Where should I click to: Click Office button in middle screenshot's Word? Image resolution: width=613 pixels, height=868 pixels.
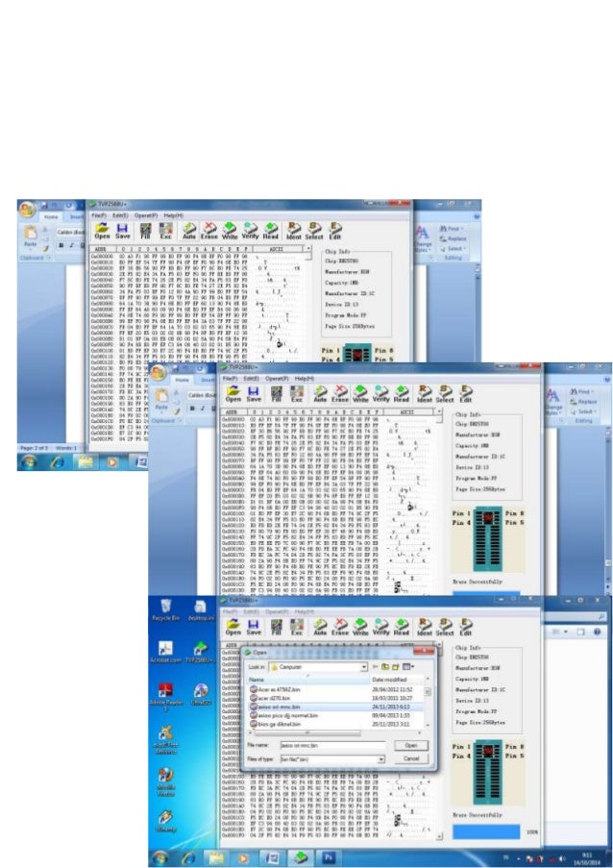pos(159,372)
